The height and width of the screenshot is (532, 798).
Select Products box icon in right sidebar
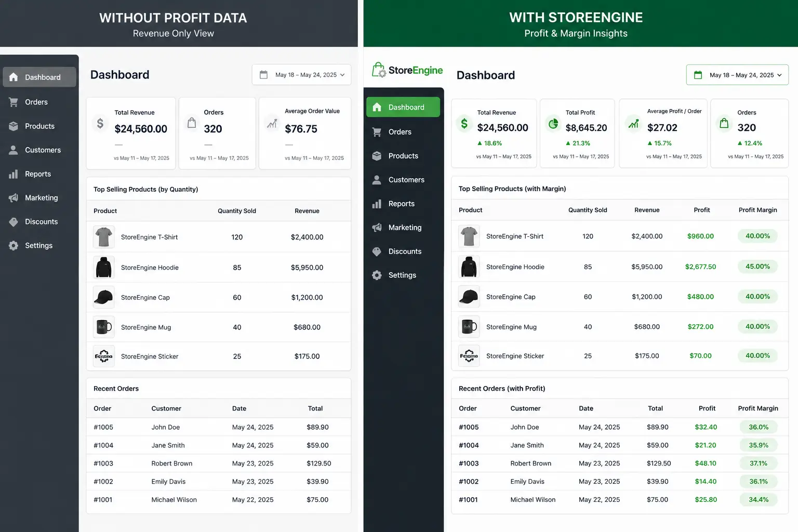point(377,156)
